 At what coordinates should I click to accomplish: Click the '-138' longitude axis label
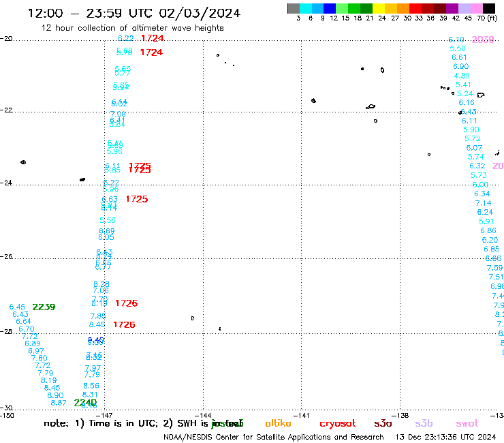coord(400,415)
